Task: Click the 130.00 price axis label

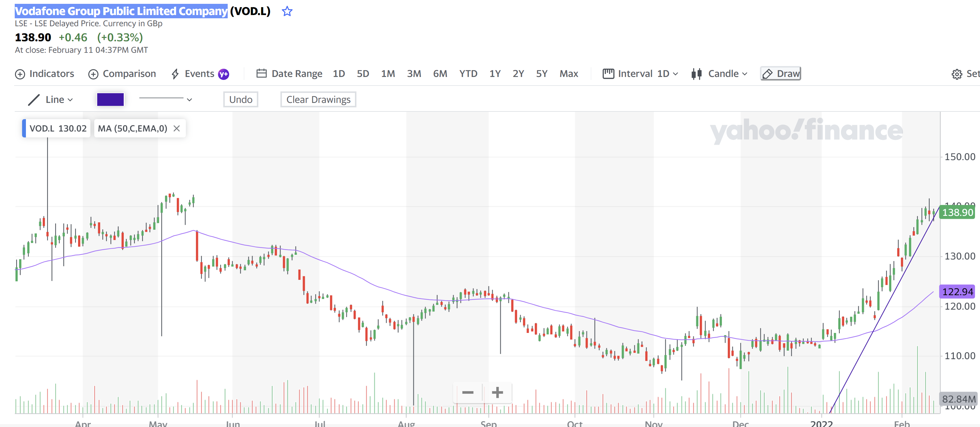Action: (960, 256)
